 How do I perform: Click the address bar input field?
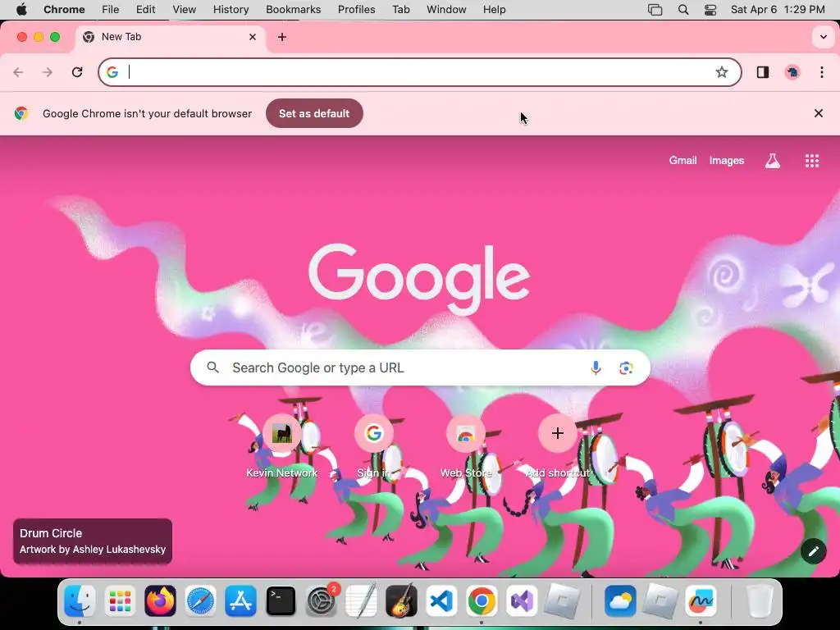tap(419, 72)
